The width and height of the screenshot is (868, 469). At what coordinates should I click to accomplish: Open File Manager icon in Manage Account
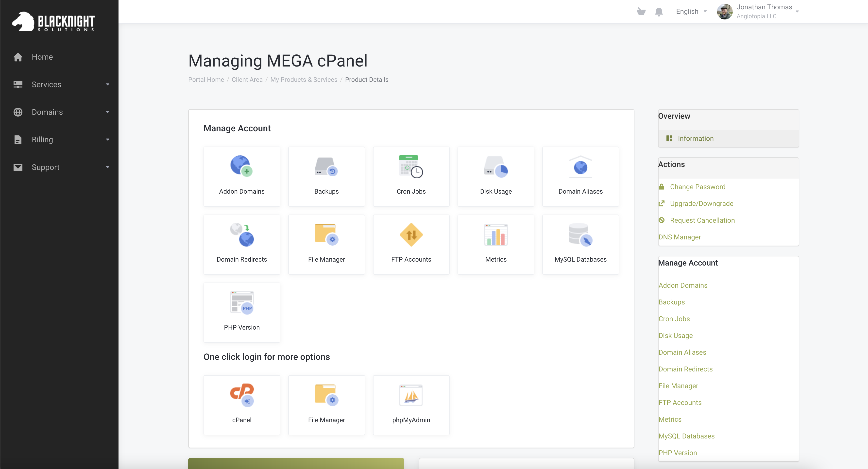point(326,234)
